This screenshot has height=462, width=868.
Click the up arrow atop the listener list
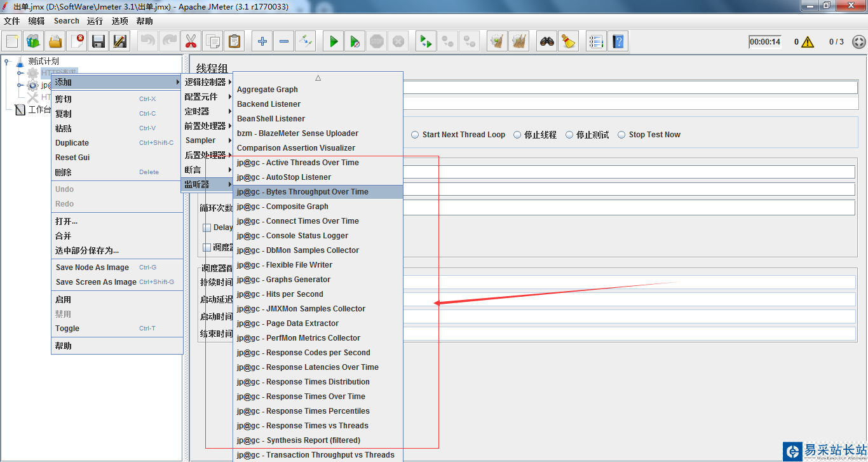pyautogui.click(x=318, y=78)
